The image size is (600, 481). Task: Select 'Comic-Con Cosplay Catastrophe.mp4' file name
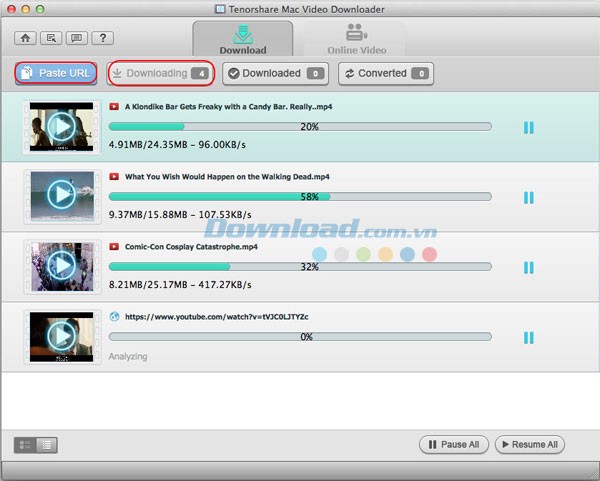pos(191,247)
